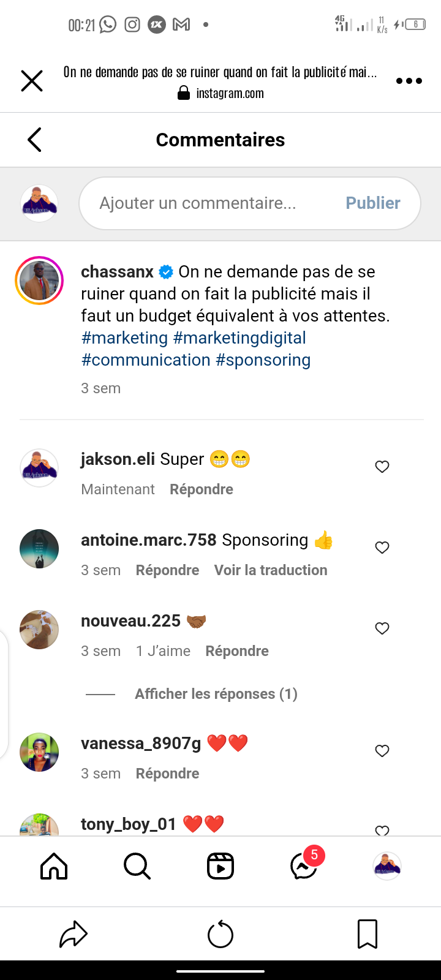Screen dimensions: 441x980
Task: Open the Reels tab
Action: [221, 867]
